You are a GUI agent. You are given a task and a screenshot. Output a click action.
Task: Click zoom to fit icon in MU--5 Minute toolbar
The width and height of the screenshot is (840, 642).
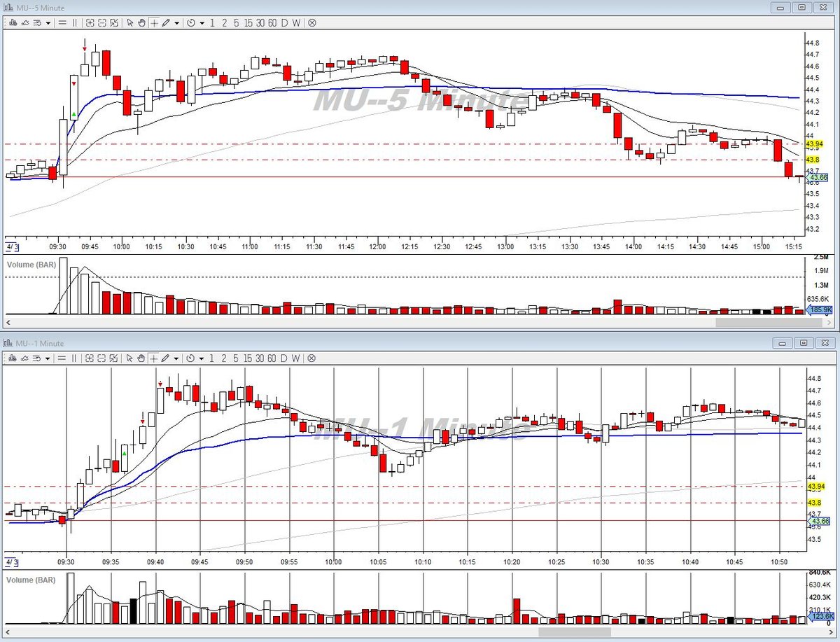114,22
